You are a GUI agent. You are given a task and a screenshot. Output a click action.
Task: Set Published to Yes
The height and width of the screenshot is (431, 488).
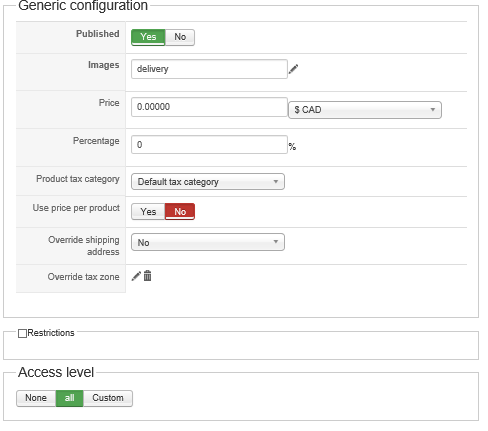pos(148,37)
